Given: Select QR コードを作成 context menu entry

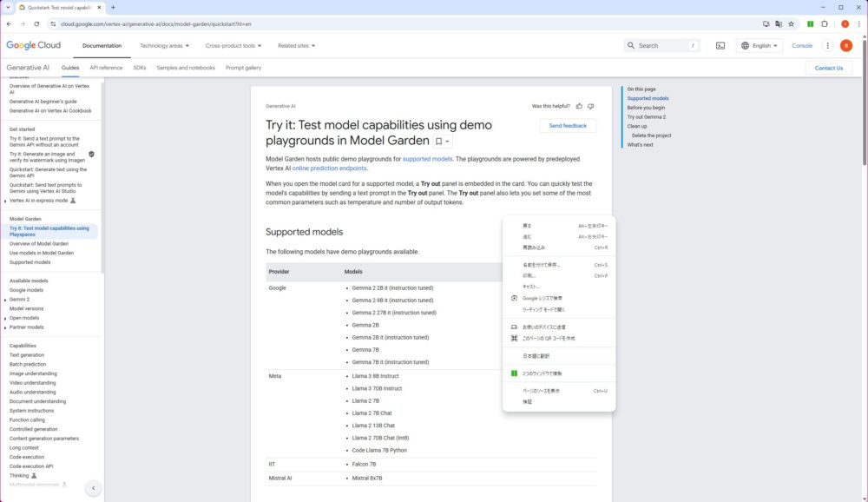Looking at the screenshot, I should coord(559,338).
